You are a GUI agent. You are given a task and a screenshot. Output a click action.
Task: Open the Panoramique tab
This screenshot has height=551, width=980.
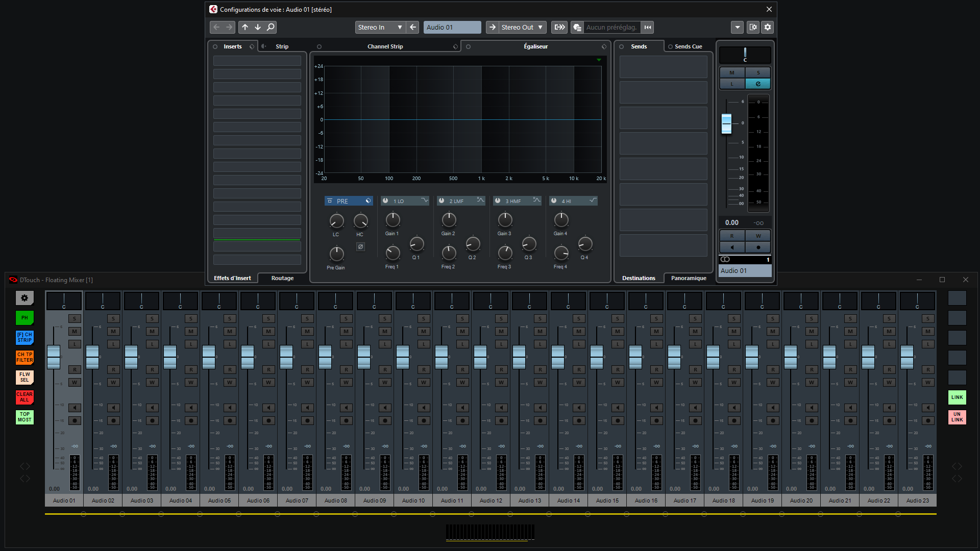tap(689, 278)
